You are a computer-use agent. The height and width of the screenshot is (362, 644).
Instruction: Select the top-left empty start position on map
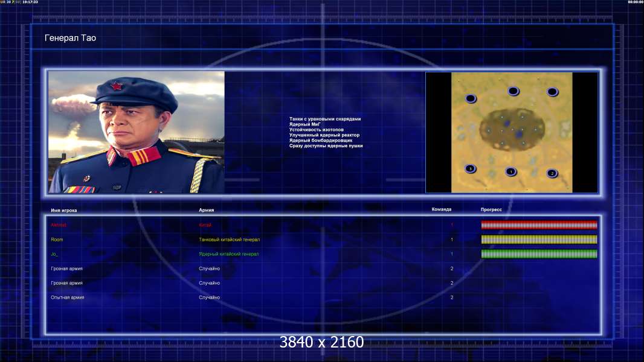point(471,98)
